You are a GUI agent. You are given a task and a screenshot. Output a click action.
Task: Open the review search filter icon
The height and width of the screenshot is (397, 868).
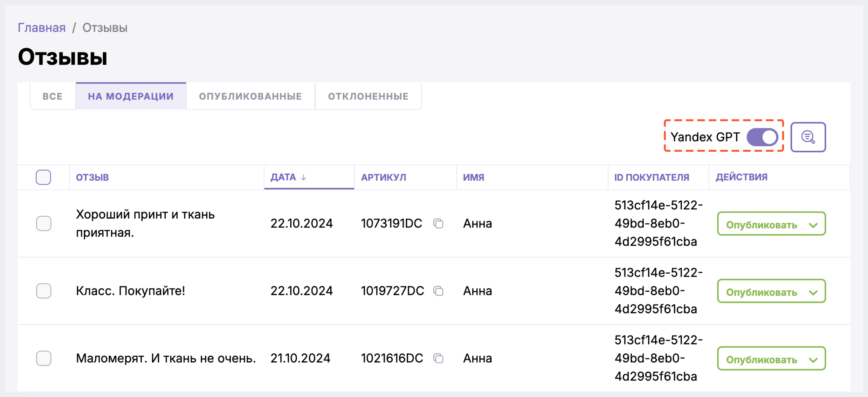pos(808,137)
